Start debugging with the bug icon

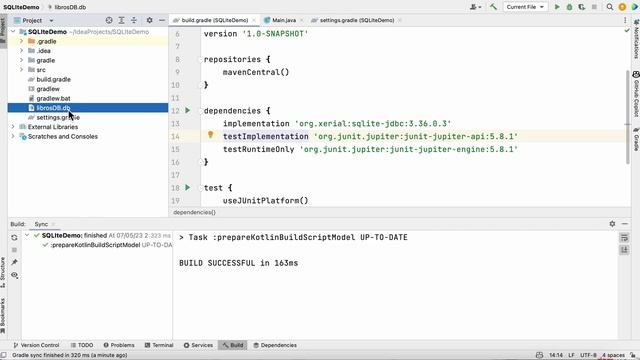click(569, 7)
